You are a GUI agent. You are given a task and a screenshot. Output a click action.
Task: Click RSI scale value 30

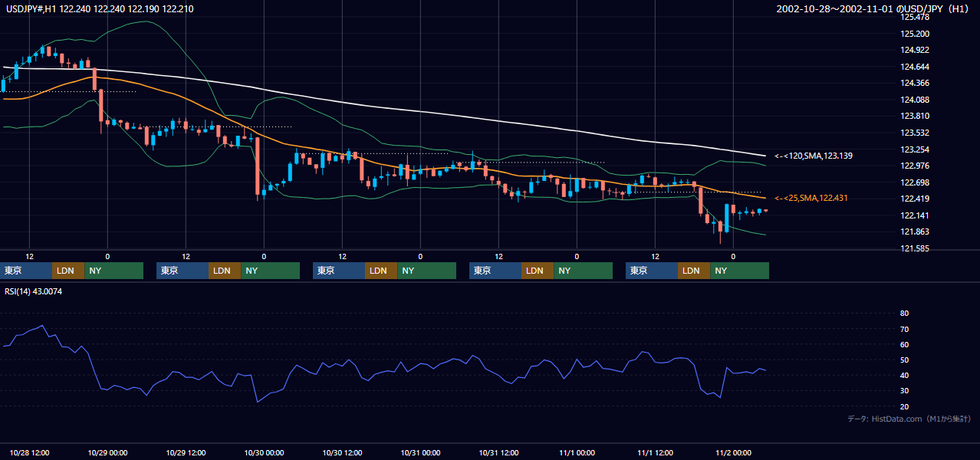tap(904, 390)
